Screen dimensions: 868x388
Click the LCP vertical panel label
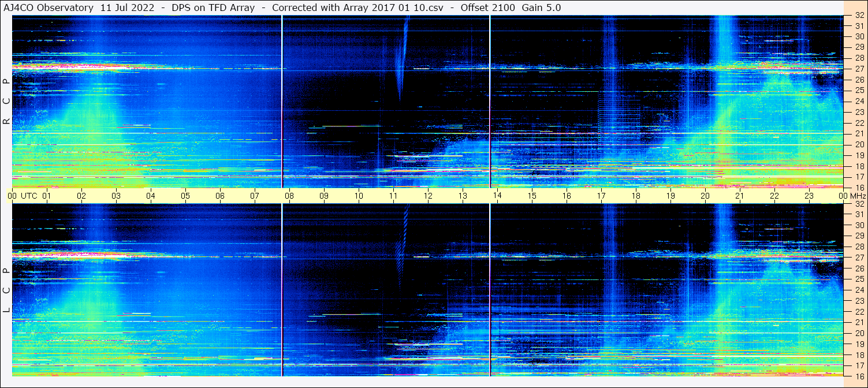[6, 290]
